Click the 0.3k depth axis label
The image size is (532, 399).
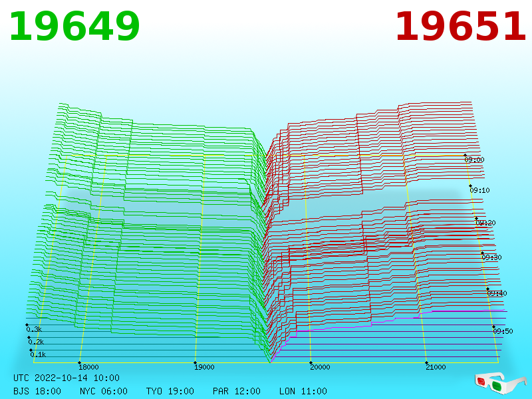pos(34,329)
